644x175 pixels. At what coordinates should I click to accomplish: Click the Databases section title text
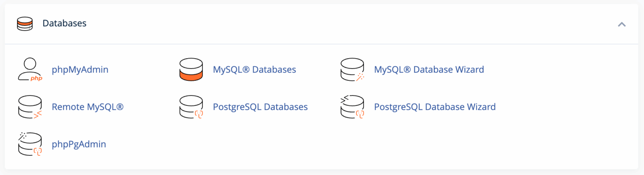65,23
